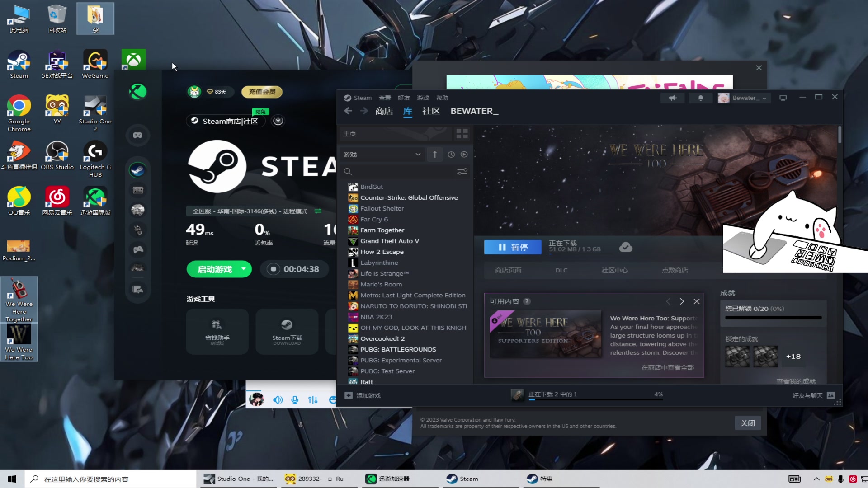Screen dimensions: 868x488
Task: Open Steam notifications bell
Action: pyautogui.click(x=700, y=98)
